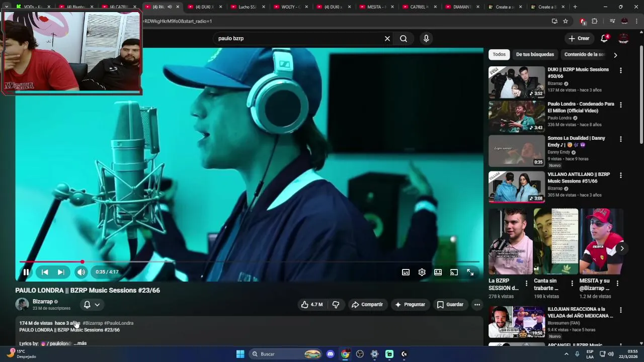Open options for Somos La Dualidad
The height and width of the screenshot is (362, 644).
click(621, 139)
